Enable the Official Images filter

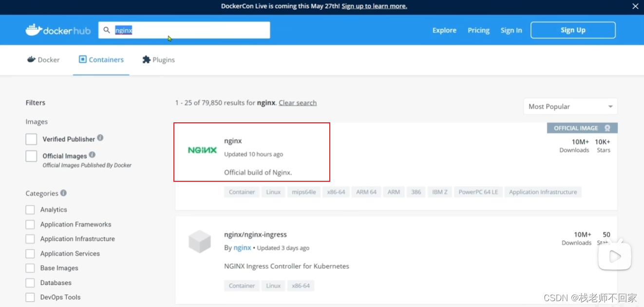click(31, 156)
